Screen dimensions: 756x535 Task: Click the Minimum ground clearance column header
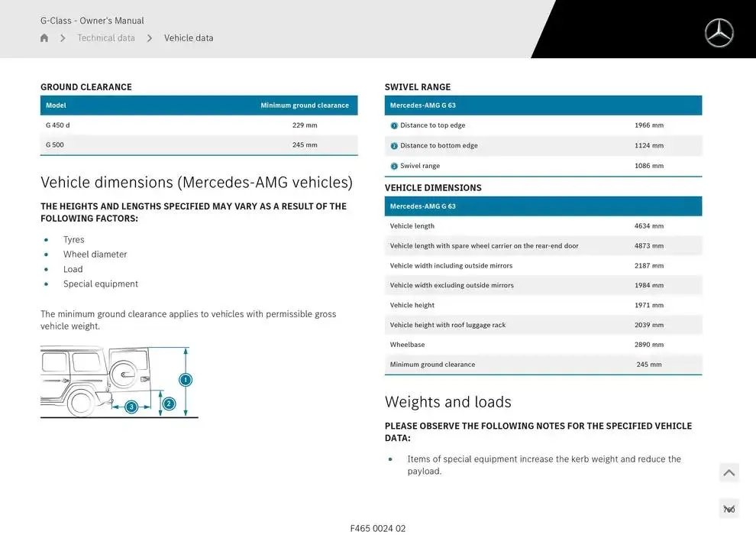coord(304,105)
